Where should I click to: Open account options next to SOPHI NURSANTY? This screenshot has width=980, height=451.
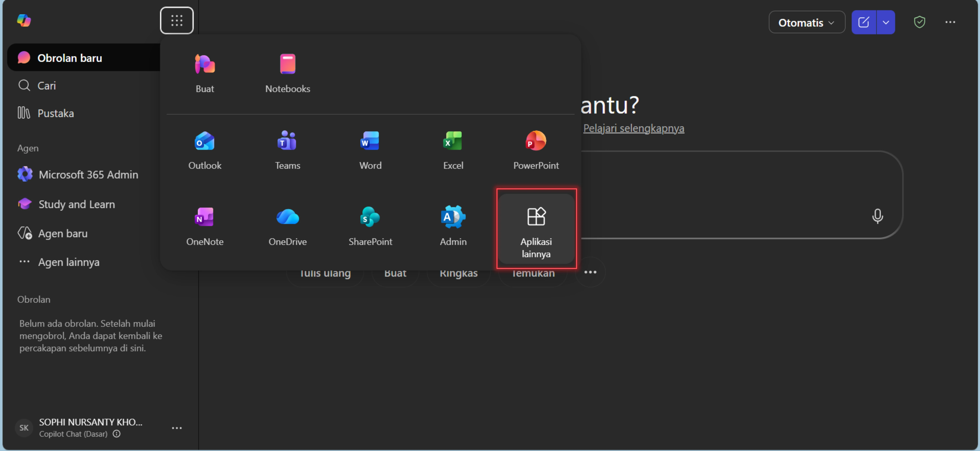(x=177, y=428)
